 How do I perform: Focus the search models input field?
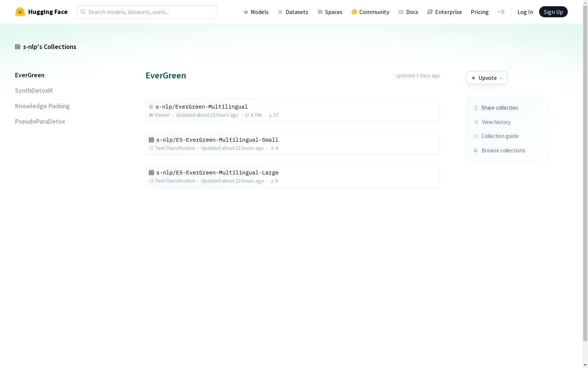[147, 12]
